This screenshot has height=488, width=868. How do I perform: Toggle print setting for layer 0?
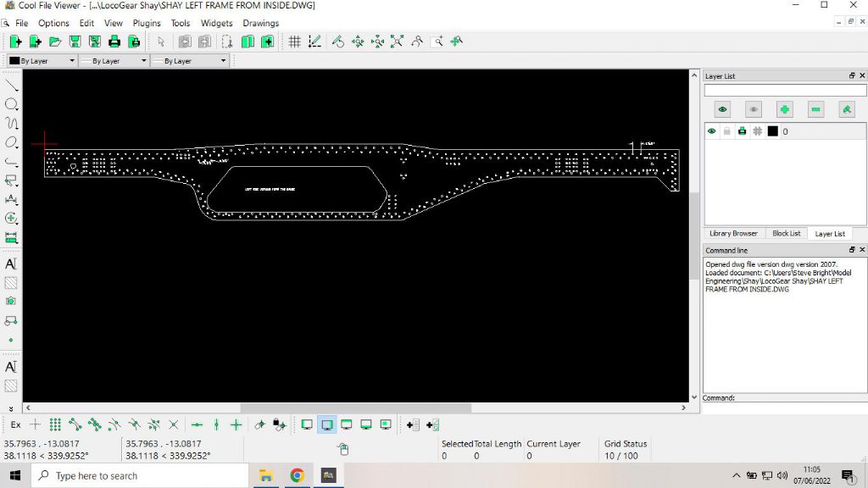[742, 131]
